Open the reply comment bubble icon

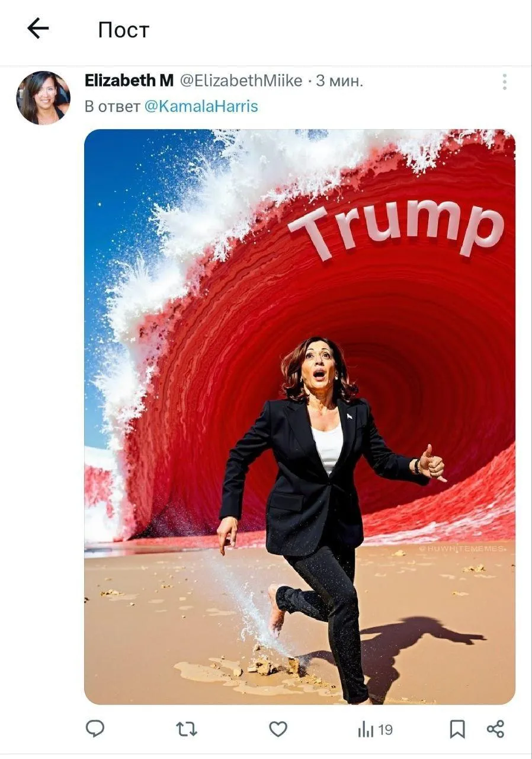pos(95,729)
